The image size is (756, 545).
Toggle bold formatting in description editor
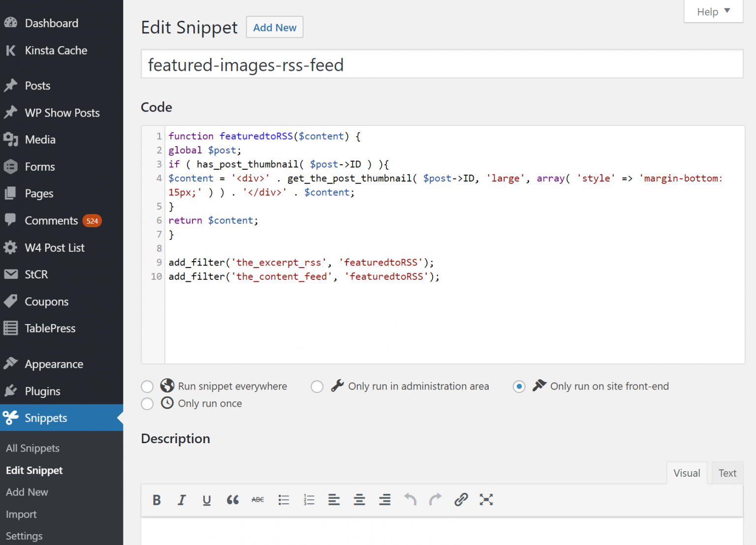pyautogui.click(x=157, y=500)
